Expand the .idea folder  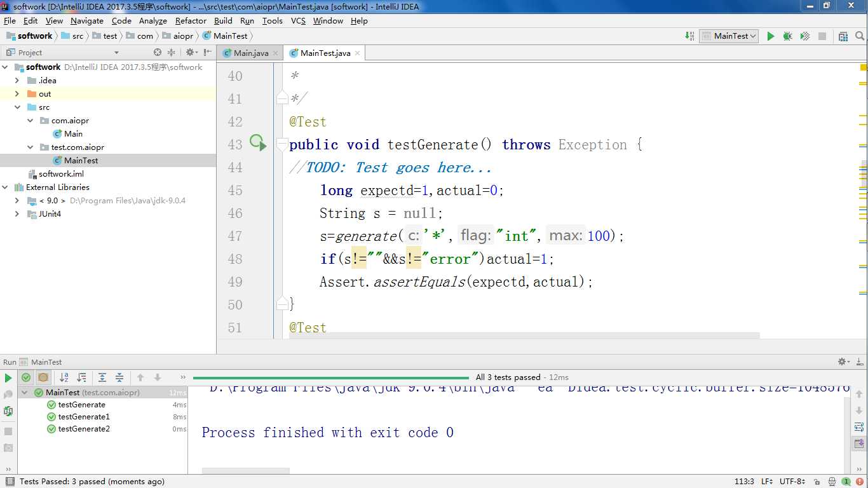[17, 80]
